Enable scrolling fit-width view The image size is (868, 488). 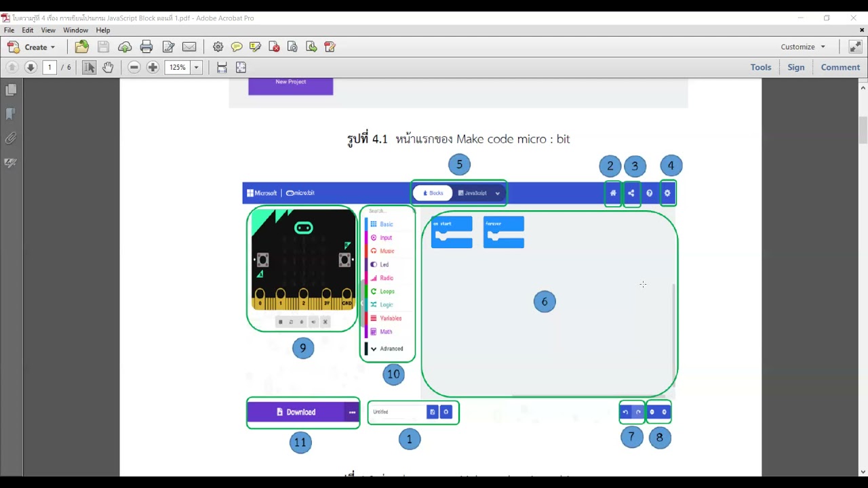click(222, 67)
